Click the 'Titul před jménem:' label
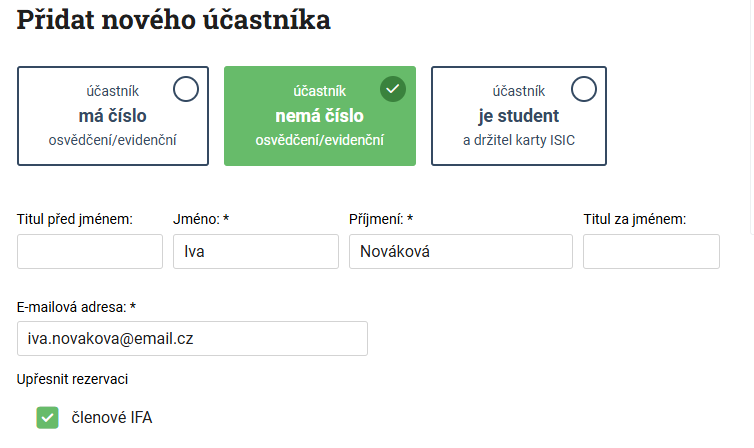Image resolution: width=754 pixels, height=448 pixels. pyautogui.click(x=75, y=219)
